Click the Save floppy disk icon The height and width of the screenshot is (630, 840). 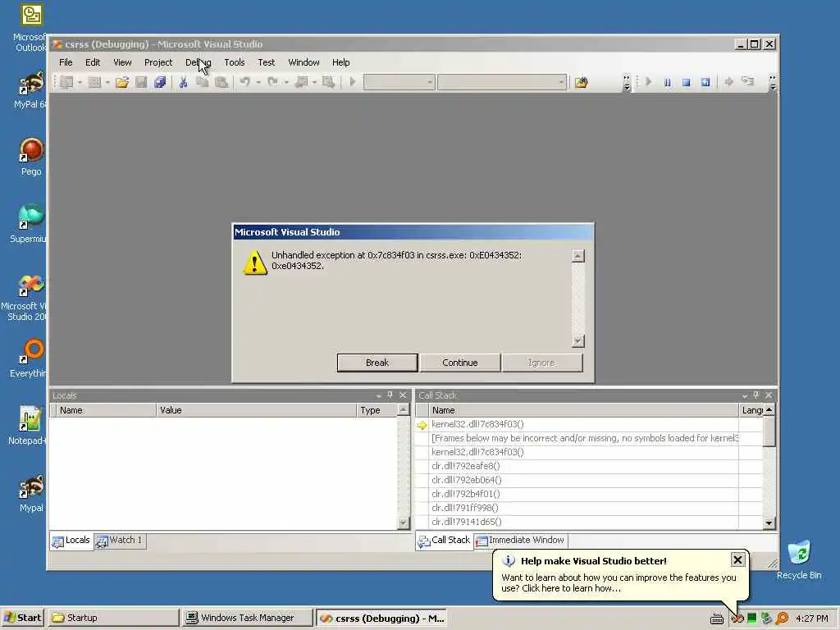[141, 82]
